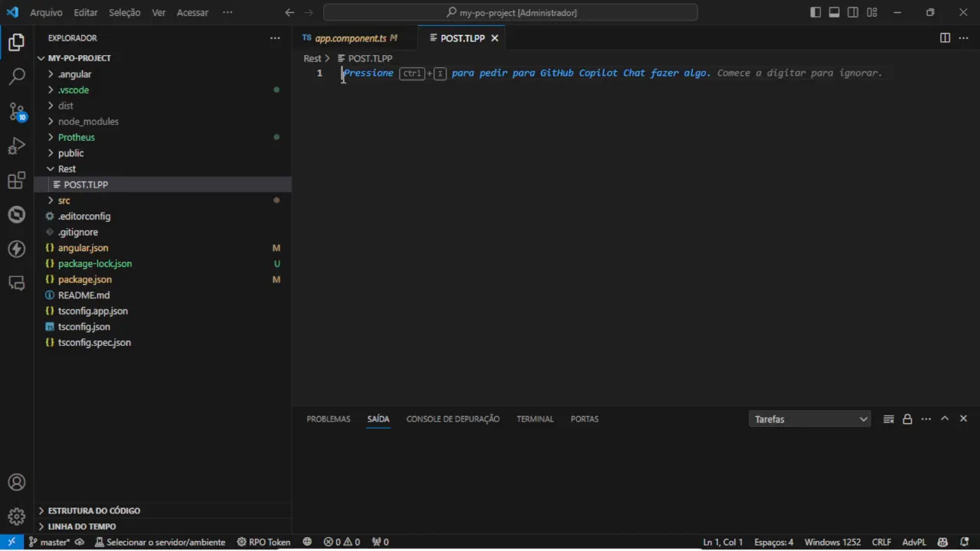
Task: Open Run and Debug view
Action: (x=17, y=146)
